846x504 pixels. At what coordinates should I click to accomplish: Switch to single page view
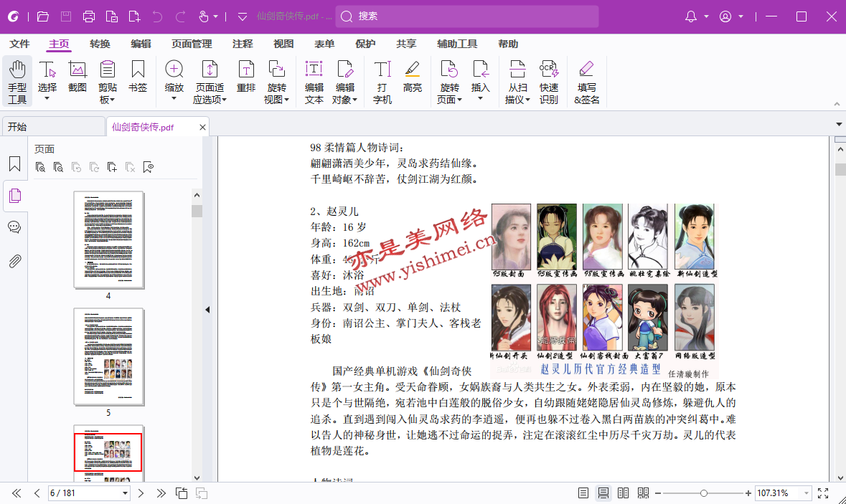point(583,493)
